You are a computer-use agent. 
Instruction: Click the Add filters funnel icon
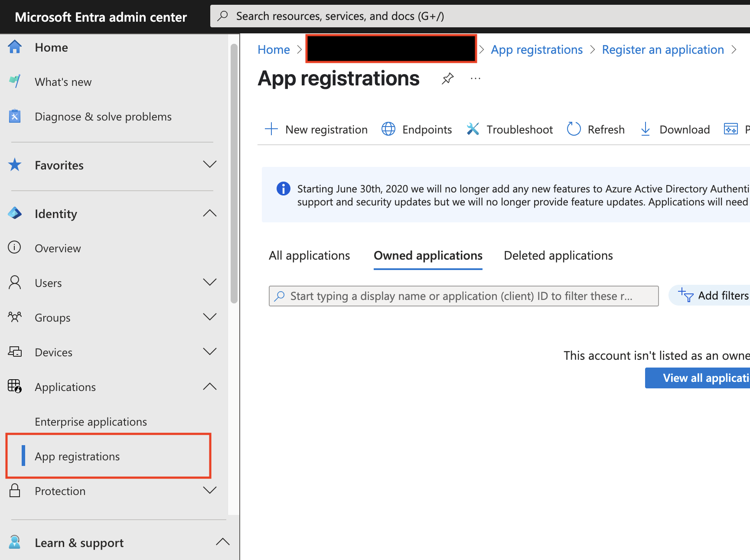point(686,295)
